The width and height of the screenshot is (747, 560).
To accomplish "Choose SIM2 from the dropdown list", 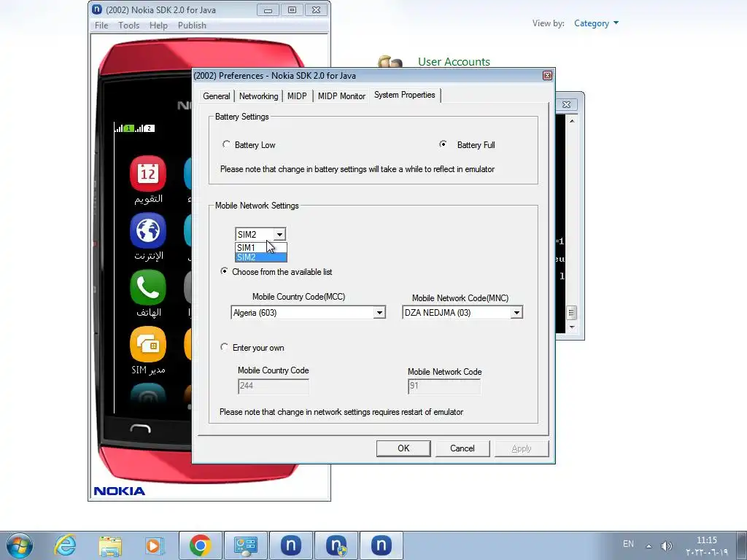I will click(x=260, y=257).
